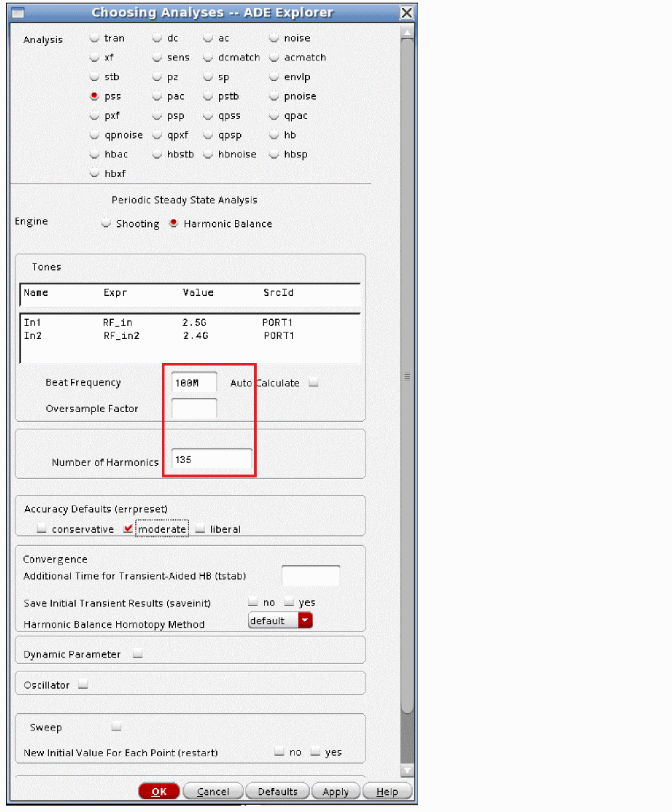Select Shooting as the engine

point(106,224)
